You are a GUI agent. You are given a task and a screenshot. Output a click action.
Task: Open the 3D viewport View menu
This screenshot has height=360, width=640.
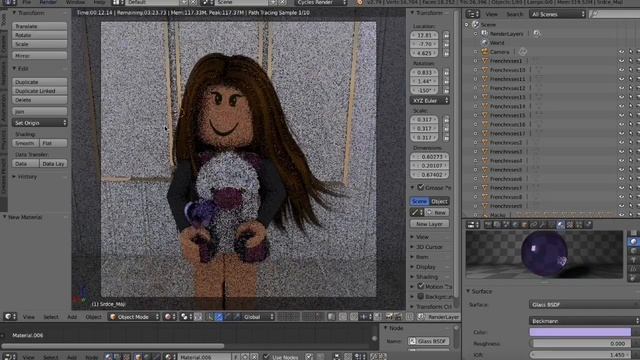tap(29, 317)
